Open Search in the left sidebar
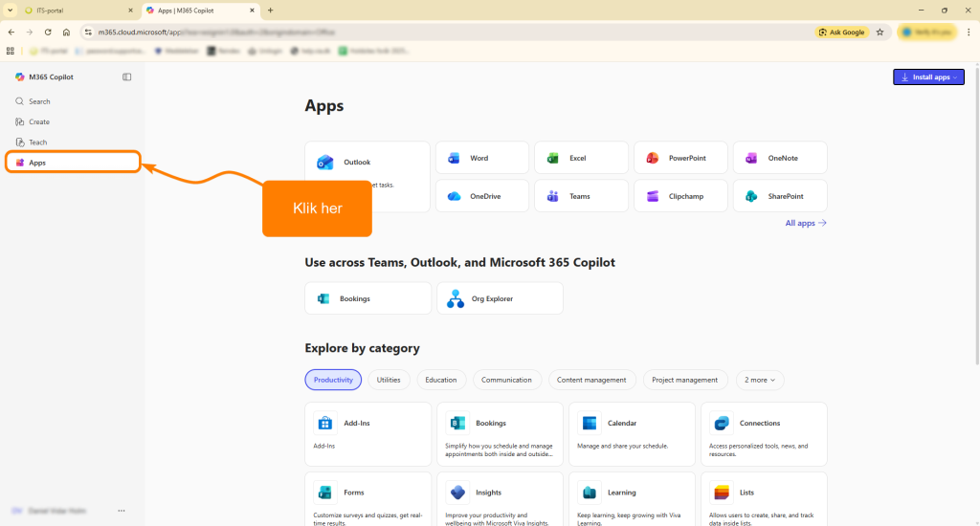 pos(39,101)
